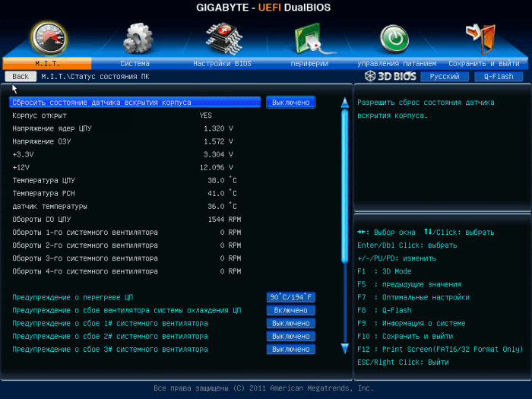Switch to the "Настройки BIOS" tab
The width and height of the screenshot is (532, 399).
(222, 64)
